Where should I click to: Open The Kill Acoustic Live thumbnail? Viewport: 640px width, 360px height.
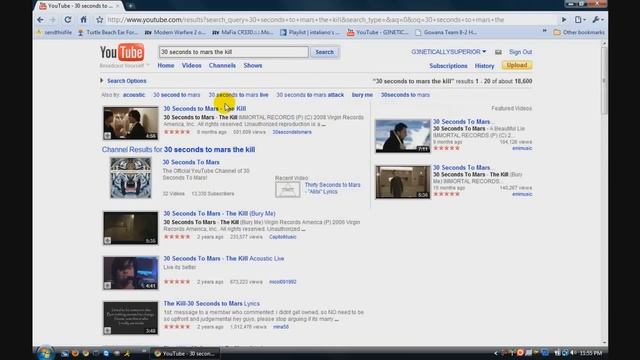(x=131, y=273)
